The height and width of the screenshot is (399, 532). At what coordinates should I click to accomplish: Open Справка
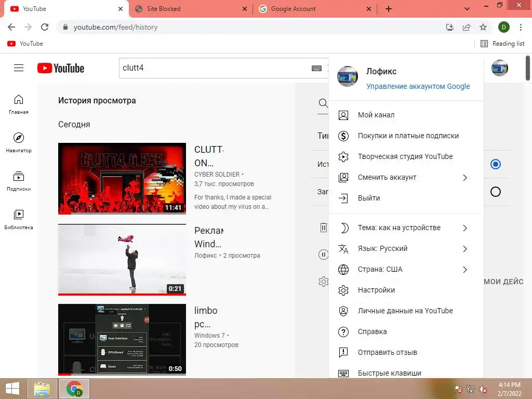pos(406,331)
